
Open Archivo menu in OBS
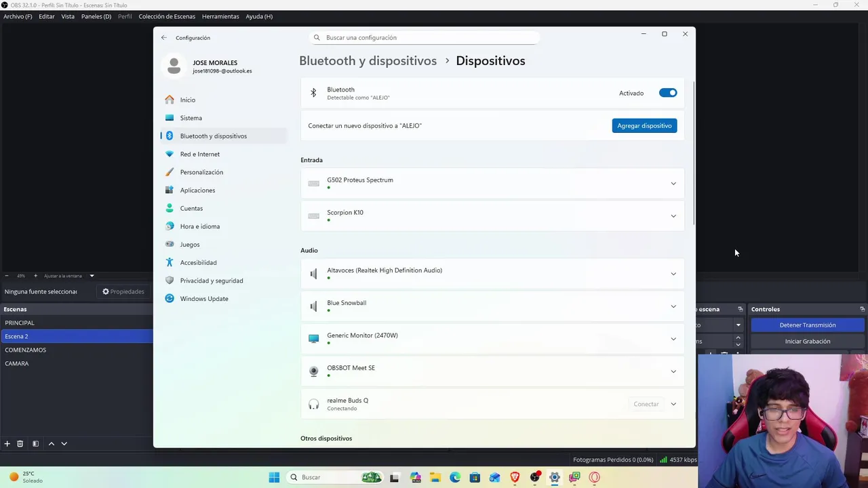18,16
